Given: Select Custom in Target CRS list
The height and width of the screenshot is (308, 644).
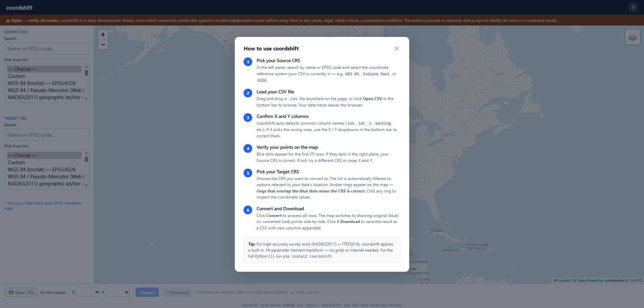Looking at the screenshot, I should (x=44, y=163).
